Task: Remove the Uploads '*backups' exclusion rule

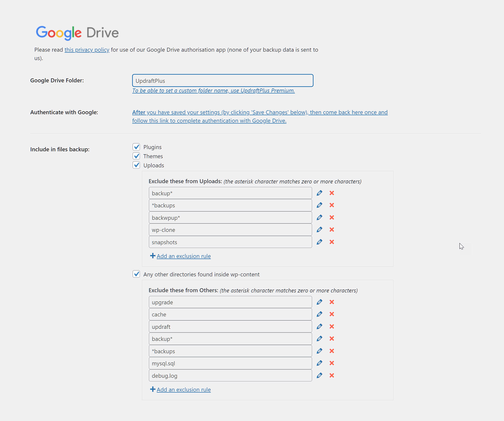Action: [332, 205]
